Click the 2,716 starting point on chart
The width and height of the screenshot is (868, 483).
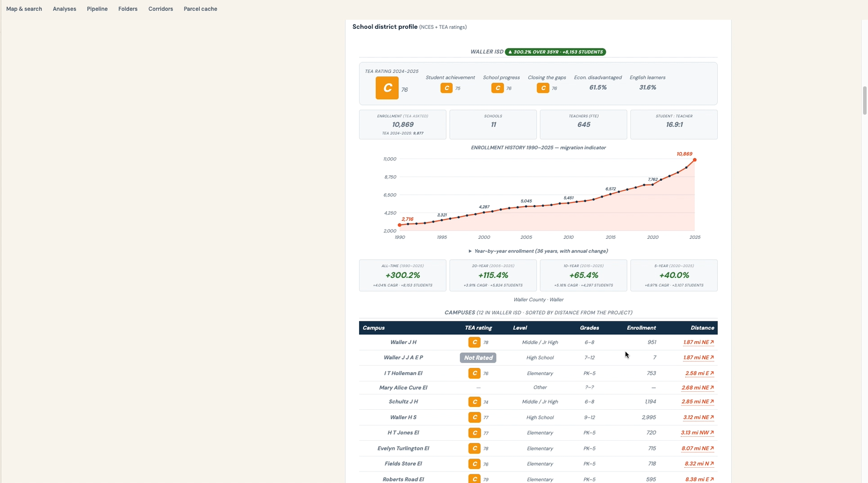[400, 225]
